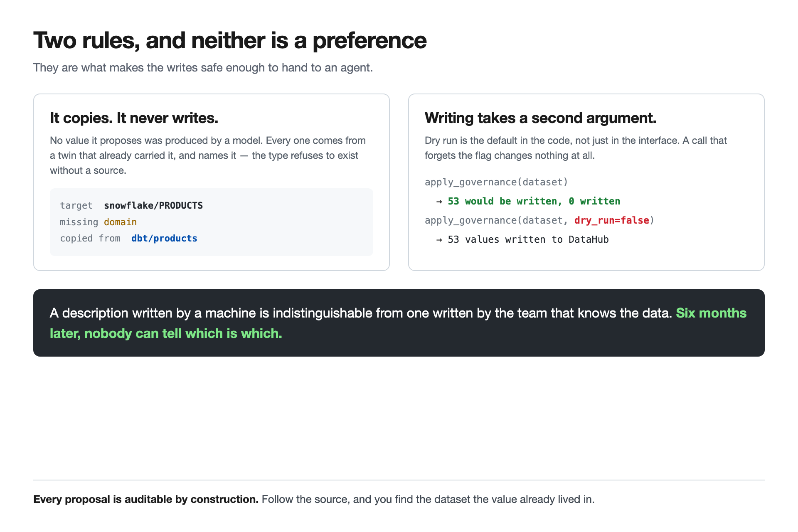The height and width of the screenshot is (532, 798).
Task: Click the bold 'Every proposal is auditable by construction.' text
Action: point(146,499)
